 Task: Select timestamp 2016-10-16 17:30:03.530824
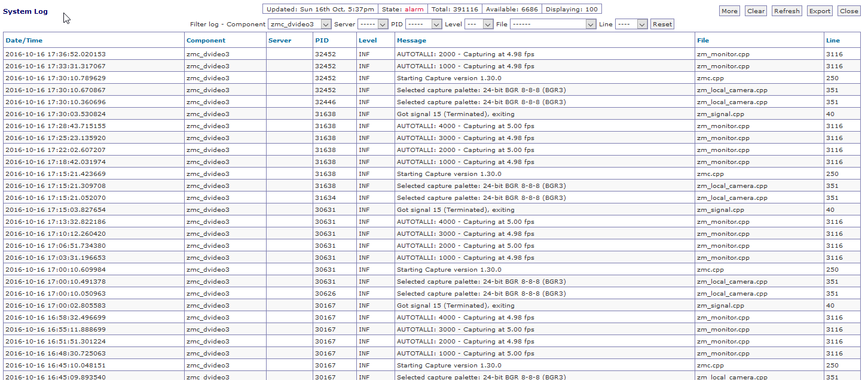56,114
